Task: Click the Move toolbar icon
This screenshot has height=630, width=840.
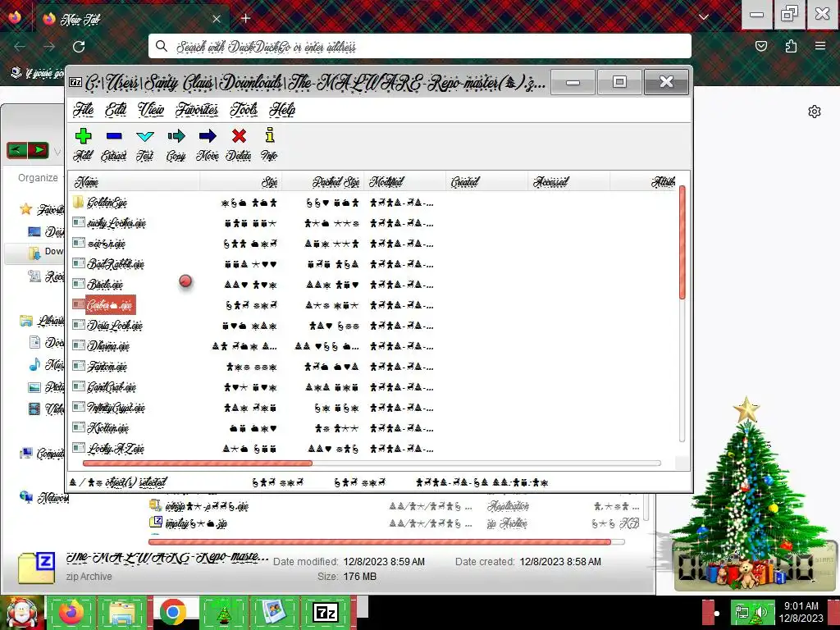Action: (x=208, y=136)
